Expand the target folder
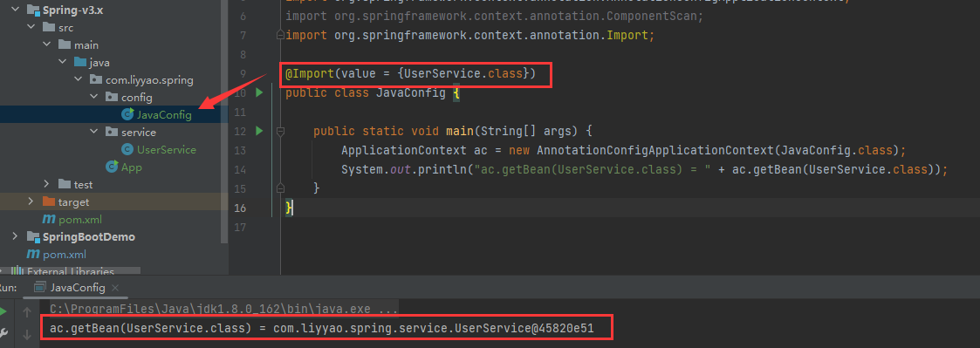Image resolution: width=980 pixels, height=348 pixels. [31, 201]
